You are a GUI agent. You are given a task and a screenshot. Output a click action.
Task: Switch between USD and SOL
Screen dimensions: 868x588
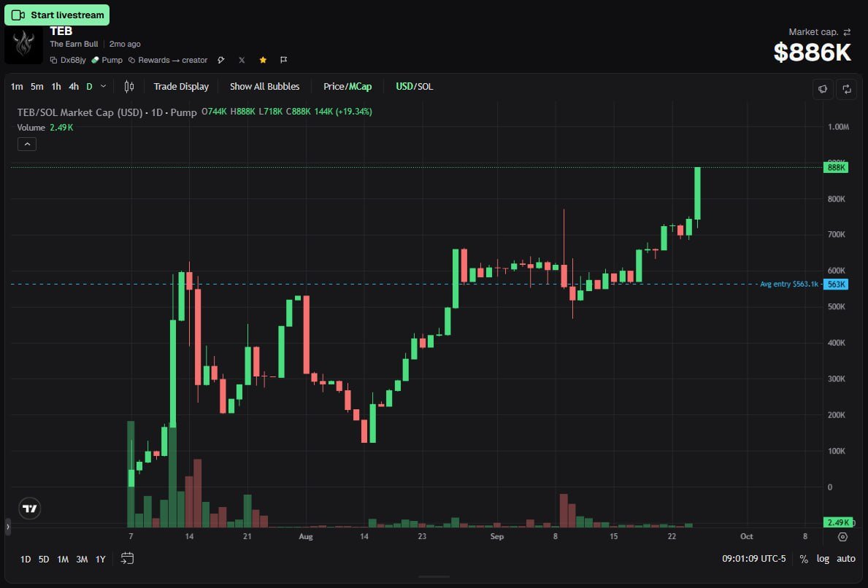tap(415, 86)
